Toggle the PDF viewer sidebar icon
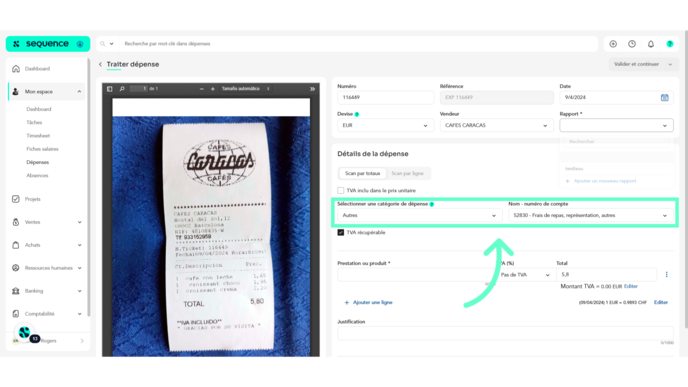 tap(110, 89)
